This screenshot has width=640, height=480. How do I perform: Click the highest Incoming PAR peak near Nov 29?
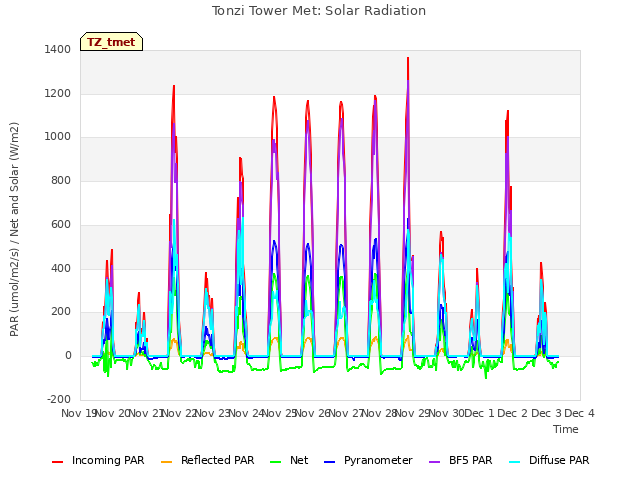(x=408, y=58)
